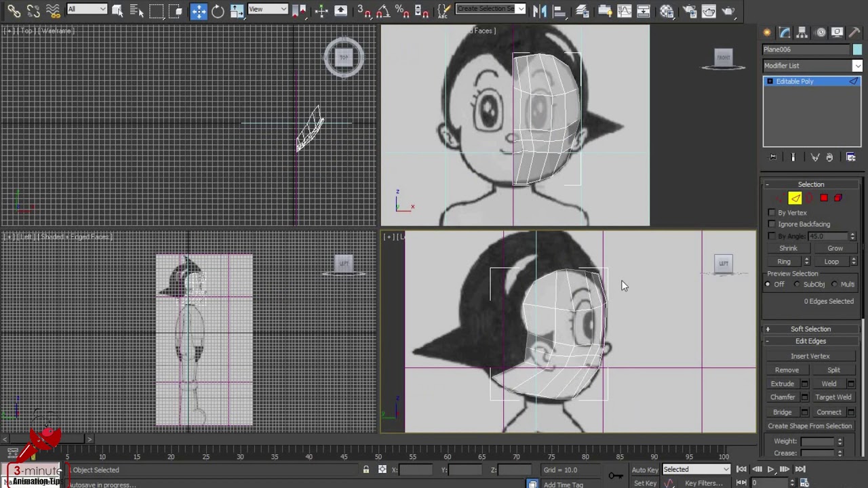
Task: Toggle the selection lock icon
Action: 366,470
